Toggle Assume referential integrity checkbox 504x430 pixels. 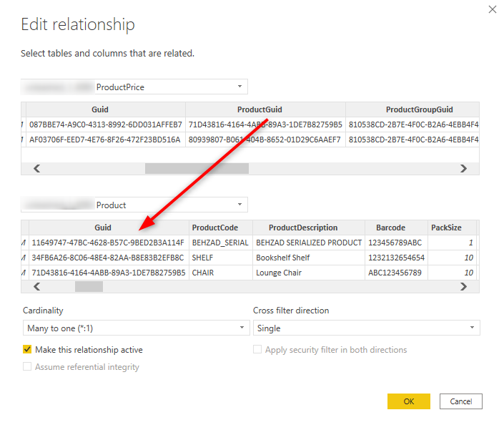[x=27, y=366]
